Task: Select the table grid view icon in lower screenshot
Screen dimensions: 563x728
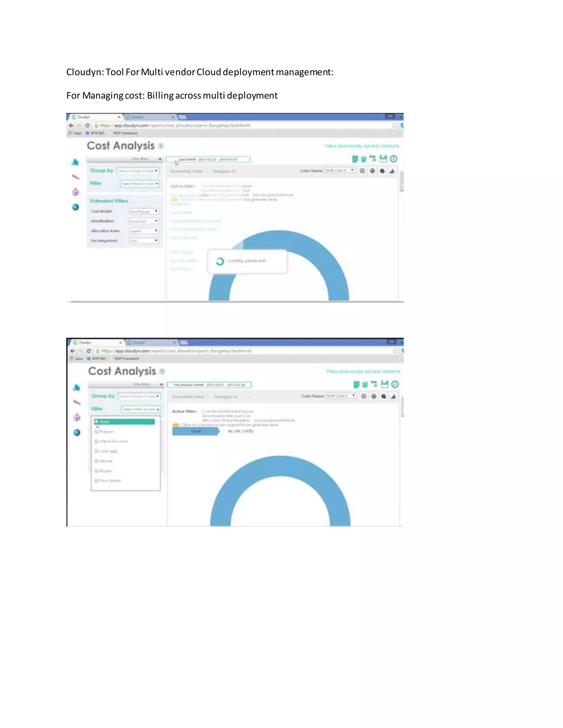Action: (x=363, y=396)
